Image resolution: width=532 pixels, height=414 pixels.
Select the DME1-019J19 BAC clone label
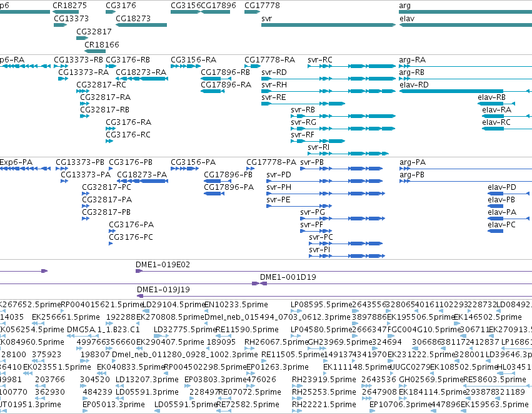point(163,290)
